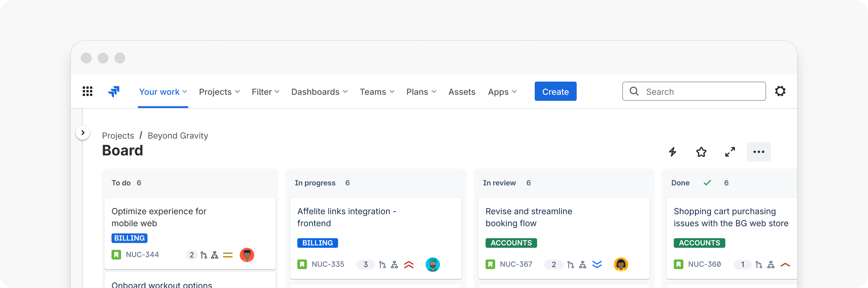Open settings with the gear icon
The height and width of the screenshot is (288, 868).
pos(780,91)
